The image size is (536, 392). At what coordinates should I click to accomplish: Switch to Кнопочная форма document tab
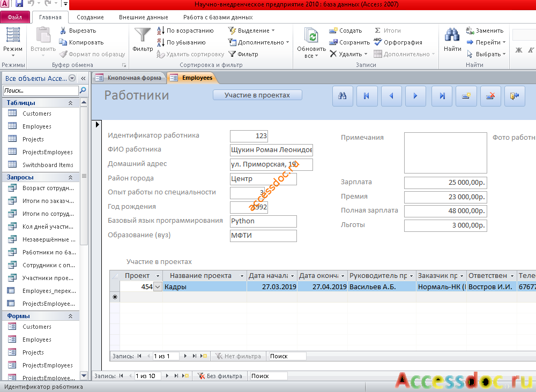coord(129,78)
